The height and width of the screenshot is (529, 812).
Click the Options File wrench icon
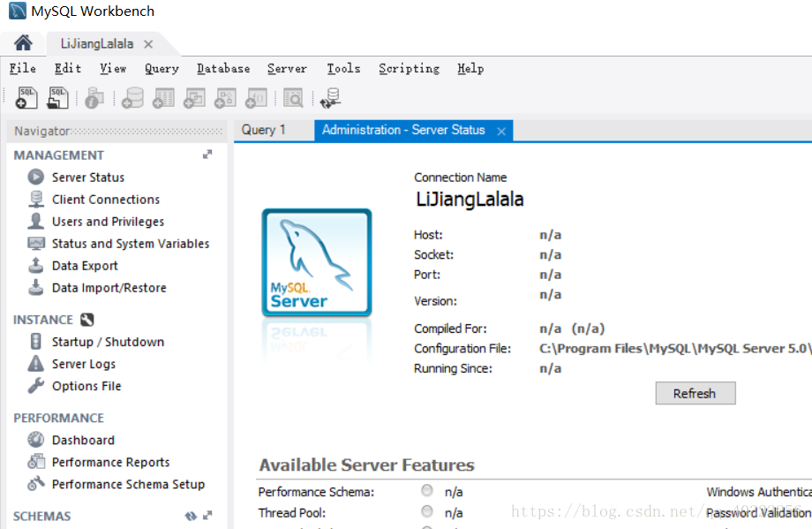(x=35, y=385)
